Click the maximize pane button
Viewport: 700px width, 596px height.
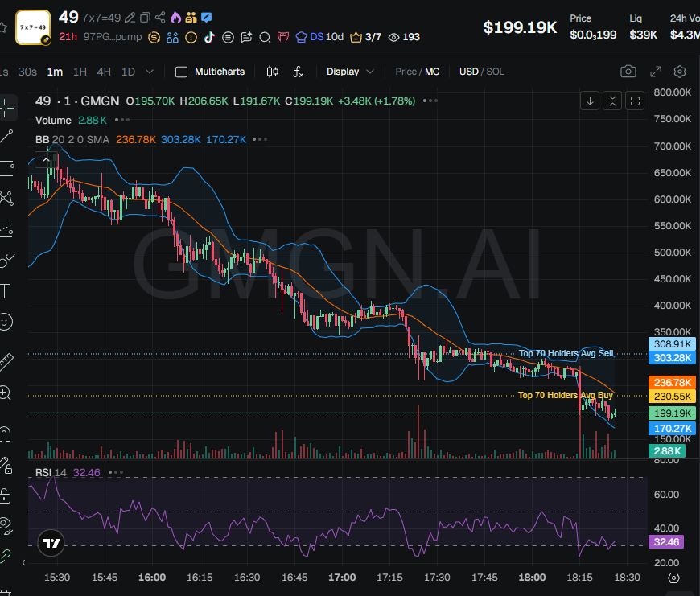tap(635, 101)
